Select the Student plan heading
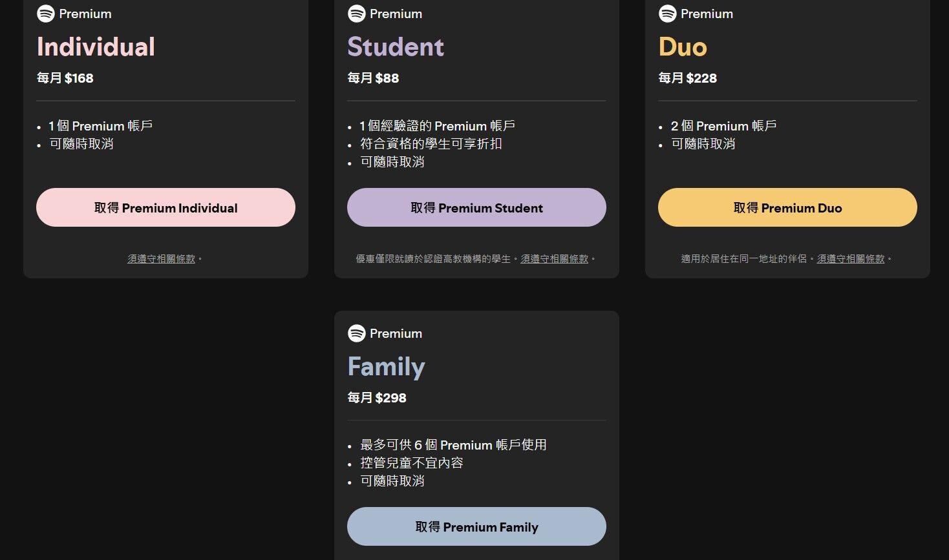This screenshot has height=560, width=949. pos(396,46)
